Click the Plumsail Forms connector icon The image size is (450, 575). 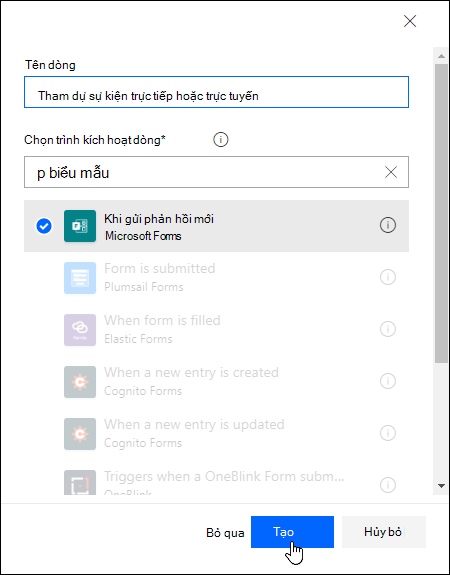80,278
